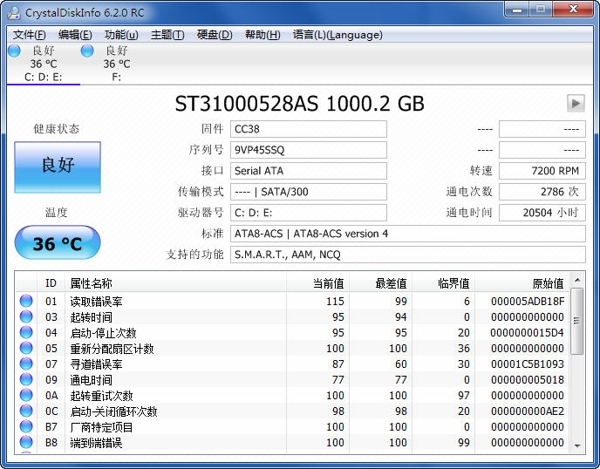Image resolution: width=600 pixels, height=469 pixels.
Task: Click status orb for attribute 09 通电时间
Action: click(x=26, y=380)
